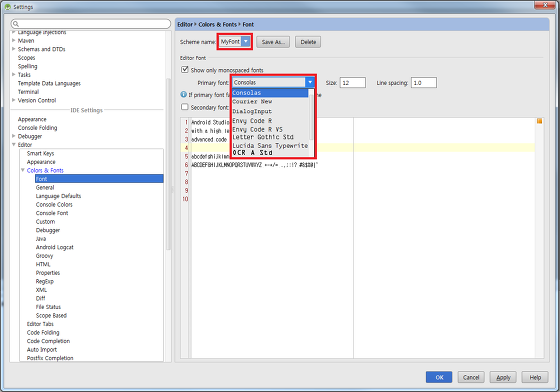Click the Cancel button
The height and width of the screenshot is (392, 560).
(471, 377)
